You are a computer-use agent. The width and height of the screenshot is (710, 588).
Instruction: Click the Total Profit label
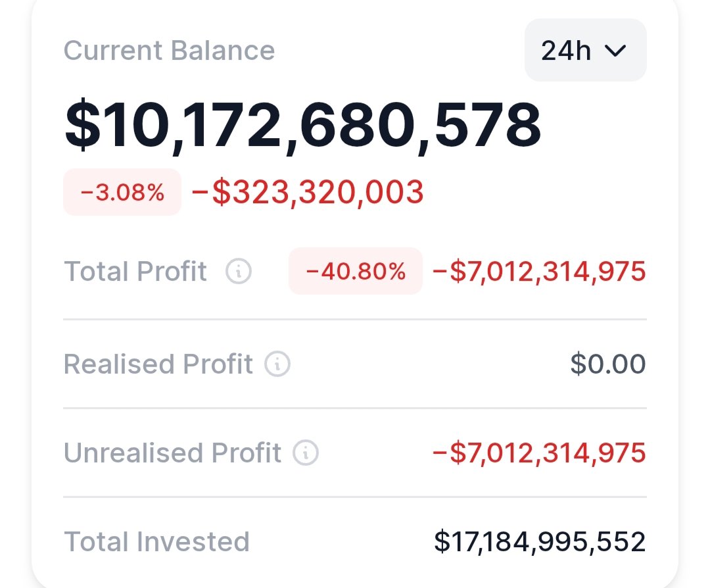(135, 271)
